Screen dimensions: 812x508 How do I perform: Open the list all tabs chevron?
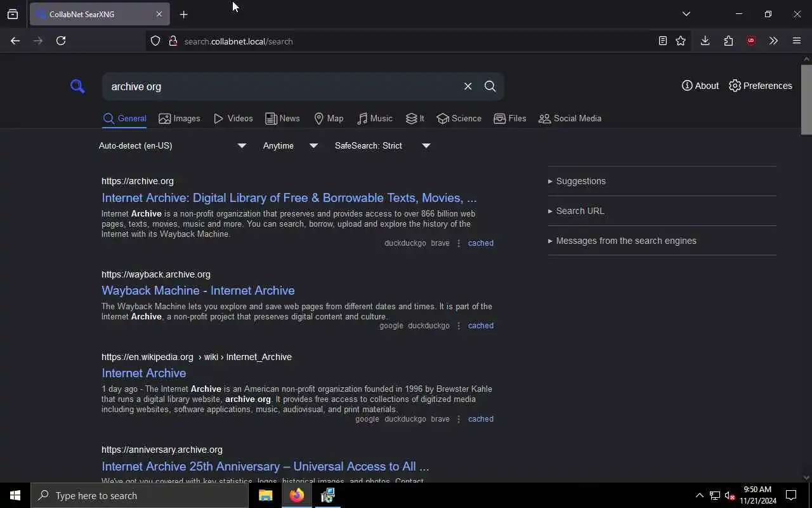tap(686, 14)
